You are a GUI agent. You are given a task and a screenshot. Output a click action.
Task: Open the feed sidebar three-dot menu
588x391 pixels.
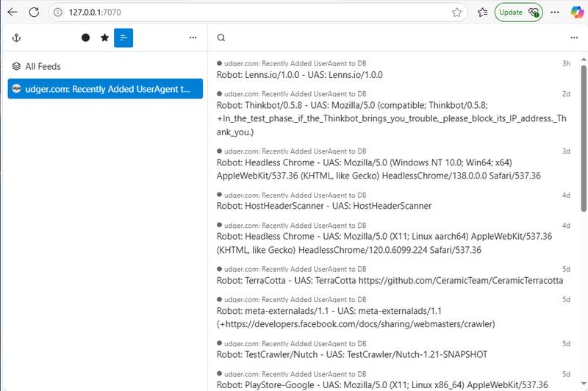click(193, 37)
